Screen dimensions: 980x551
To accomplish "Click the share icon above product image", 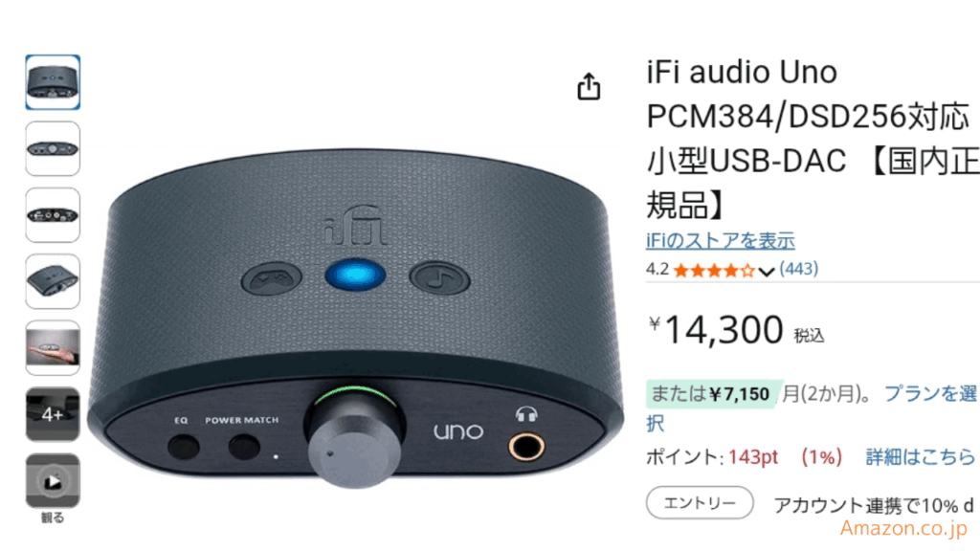I will 589,86.
